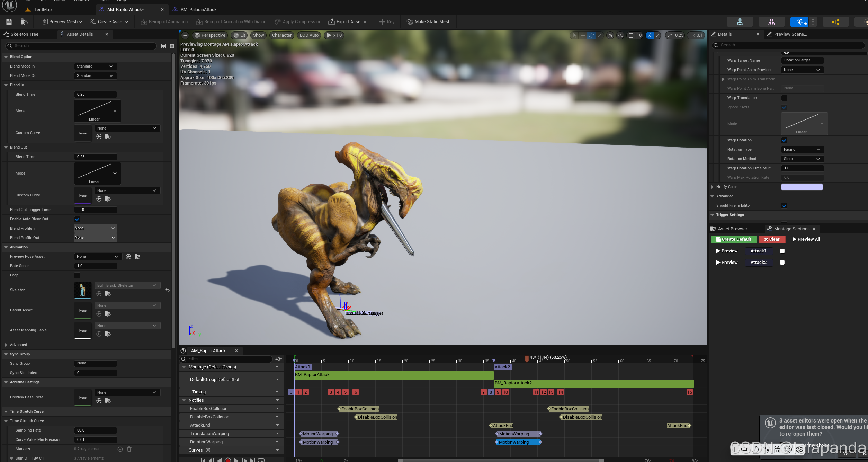
Task: Open the Rotation Type Facing dropdown
Action: tap(802, 150)
